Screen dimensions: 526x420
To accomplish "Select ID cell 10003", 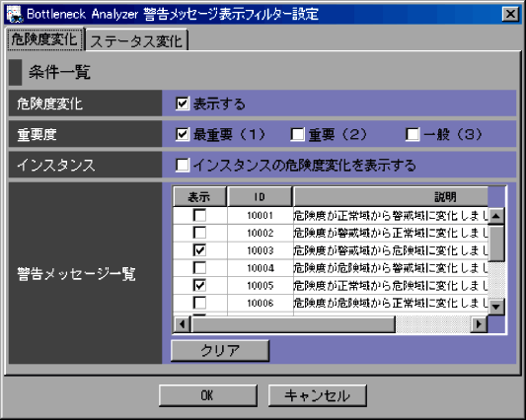I will click(260, 250).
